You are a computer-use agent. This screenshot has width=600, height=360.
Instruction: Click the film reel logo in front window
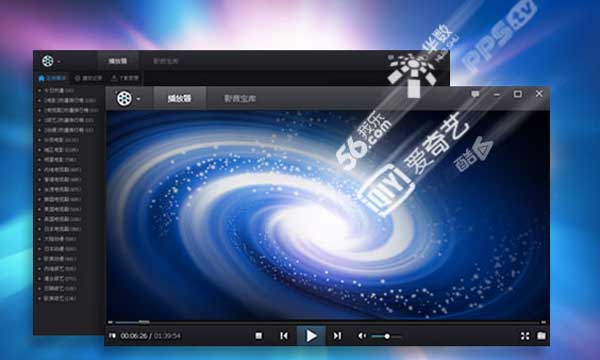coord(124,98)
